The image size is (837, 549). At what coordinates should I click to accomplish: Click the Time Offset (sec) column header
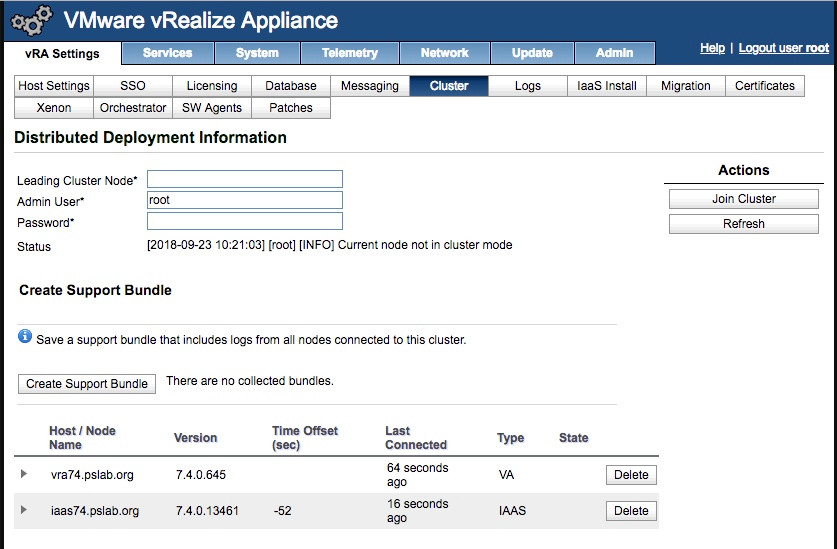305,437
